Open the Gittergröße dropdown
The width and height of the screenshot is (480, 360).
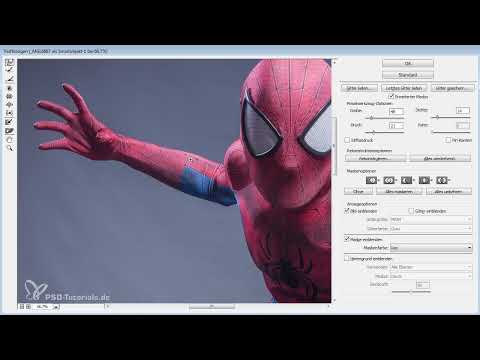point(431,219)
